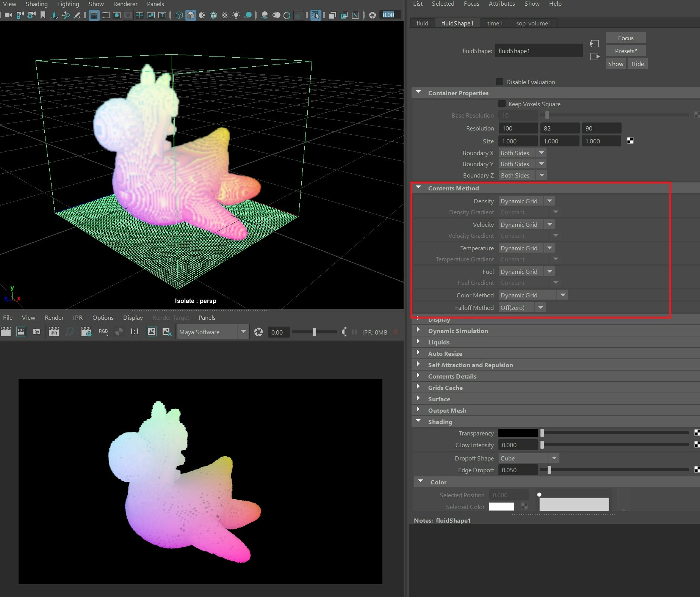Image resolution: width=700 pixels, height=597 pixels.
Task: Click the RGB channels display icon
Action: 103,332
